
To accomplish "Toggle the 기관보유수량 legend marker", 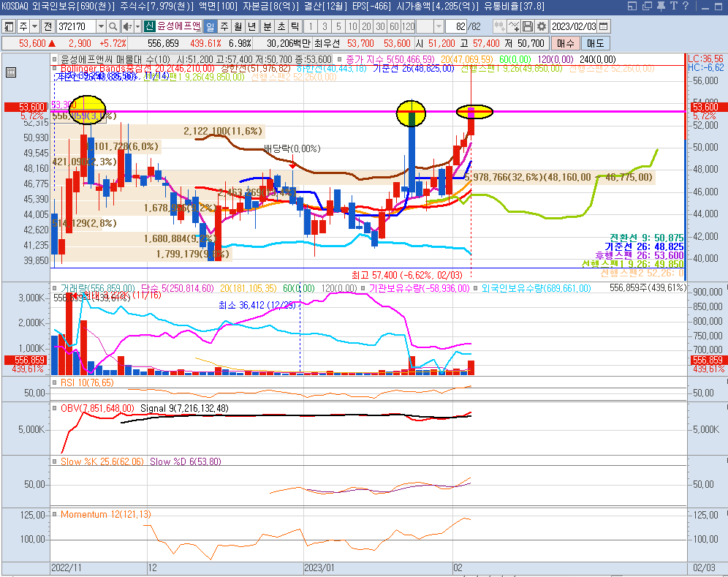I will [x=363, y=288].
